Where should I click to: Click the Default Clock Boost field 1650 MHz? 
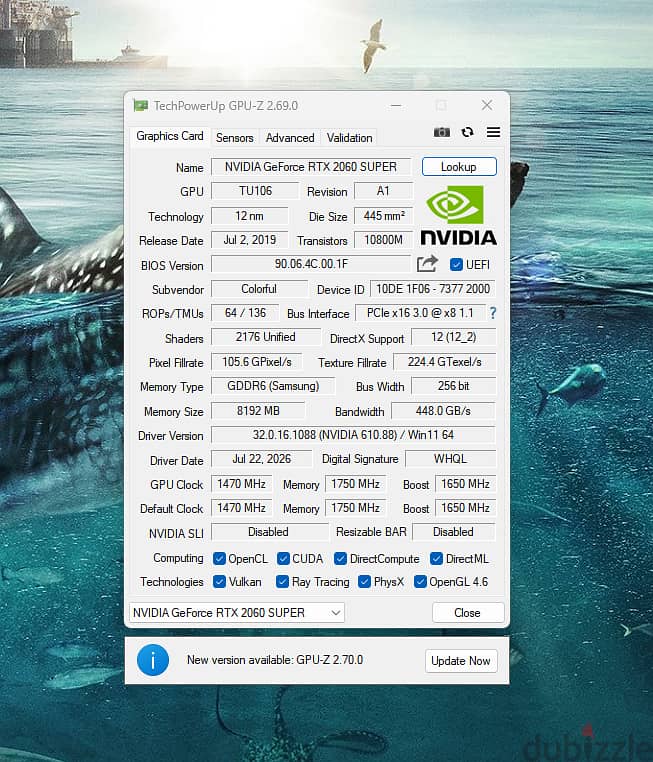pos(465,508)
